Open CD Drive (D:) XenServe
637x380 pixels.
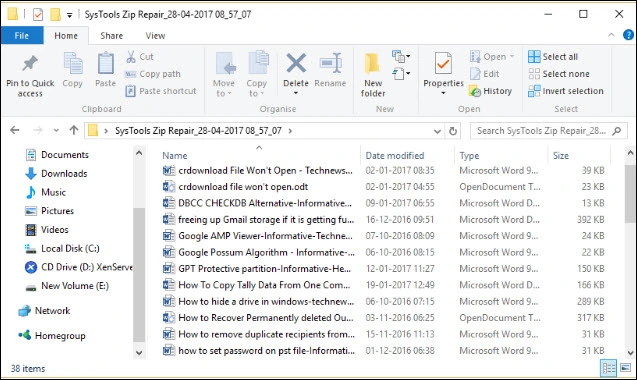pos(78,267)
